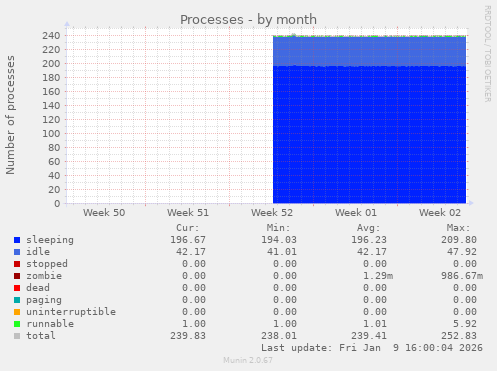Click the paging legend color swatch
497x371 pixels.
[x=17, y=300]
